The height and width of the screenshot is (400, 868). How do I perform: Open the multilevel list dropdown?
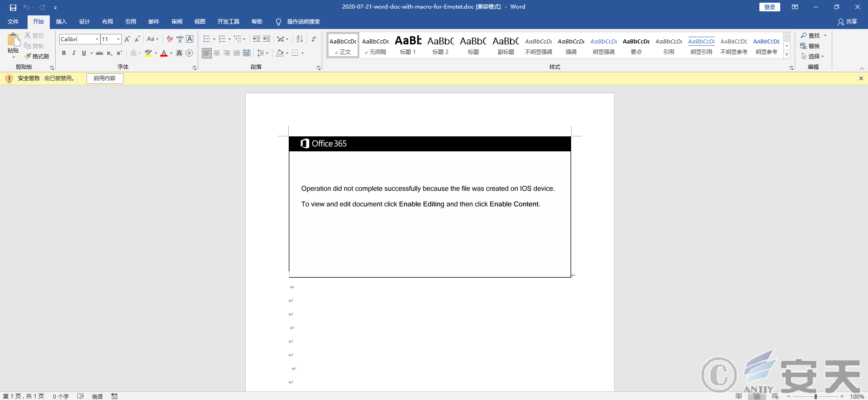[244, 39]
